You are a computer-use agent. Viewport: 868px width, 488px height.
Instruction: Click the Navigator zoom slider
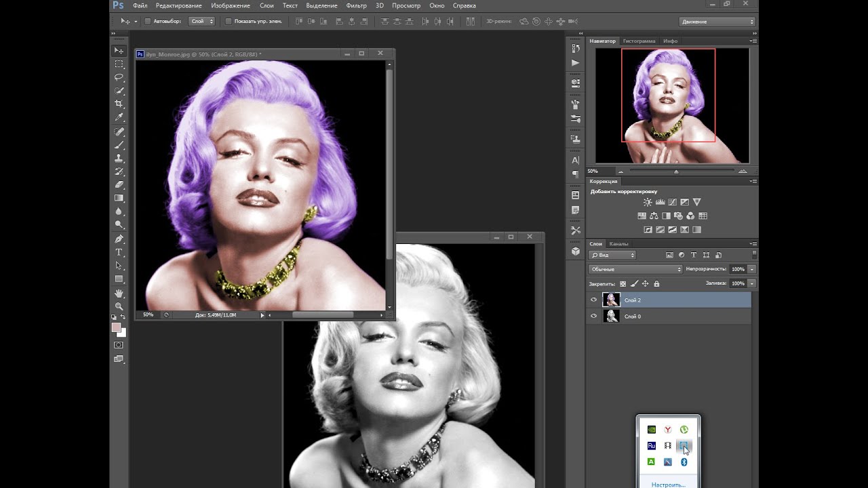click(x=676, y=171)
